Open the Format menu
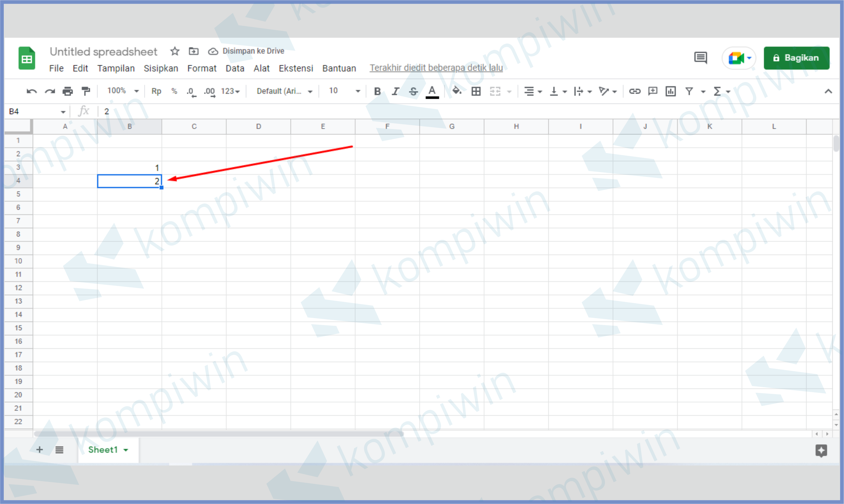 201,68
